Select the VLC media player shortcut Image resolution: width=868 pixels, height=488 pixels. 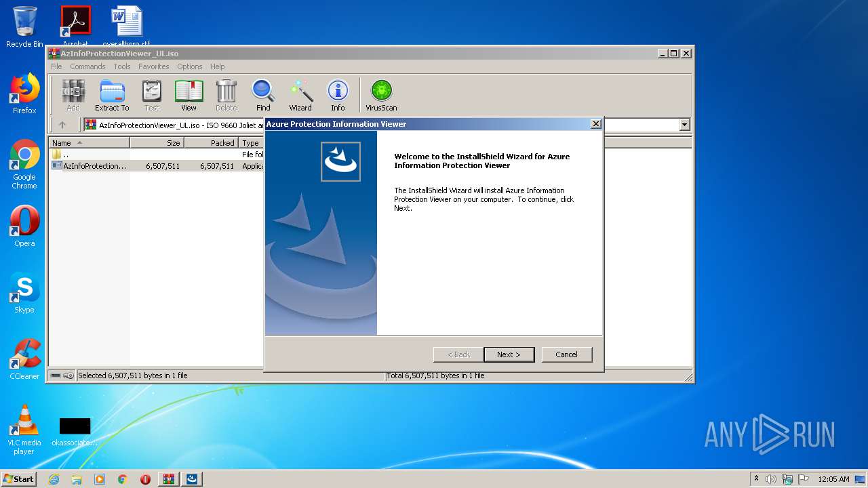pyautogui.click(x=24, y=430)
